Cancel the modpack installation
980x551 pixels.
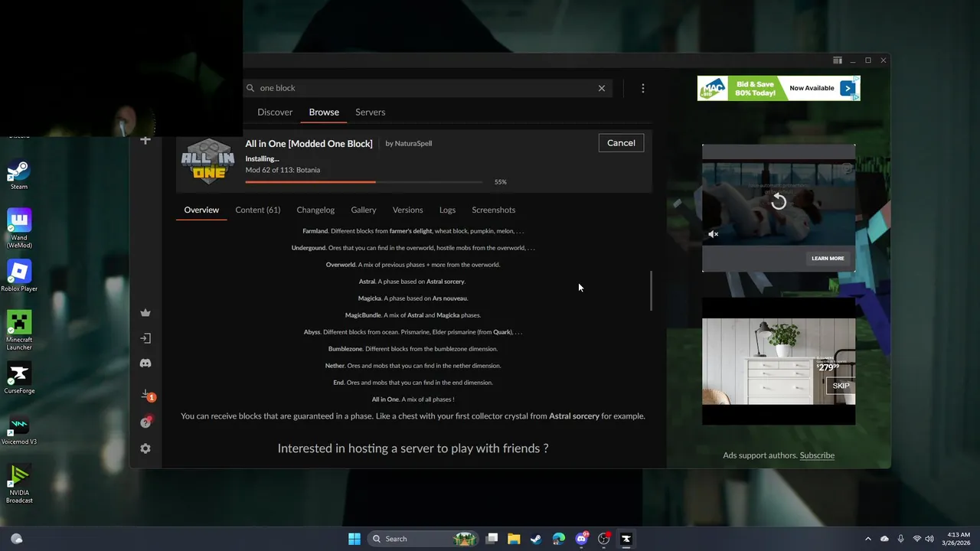pos(621,143)
